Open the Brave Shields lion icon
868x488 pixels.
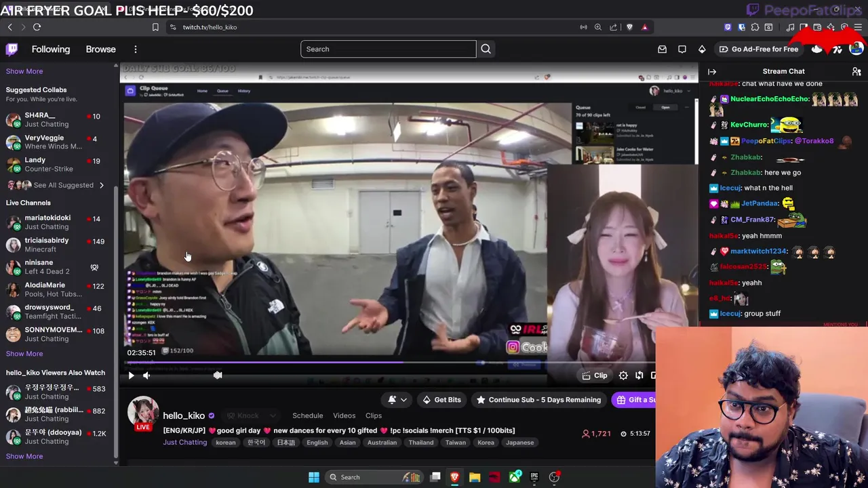pyautogui.click(x=630, y=27)
